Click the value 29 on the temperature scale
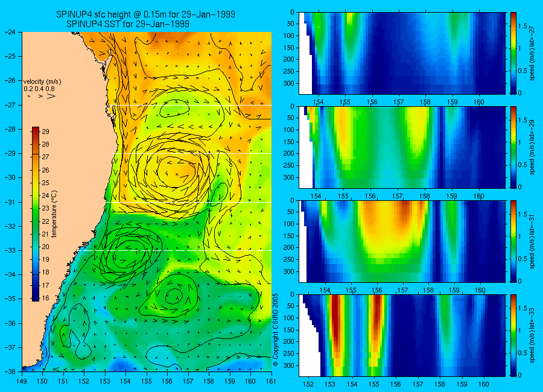Image resolution: width=543 pixels, height=392 pixels. coord(45,131)
